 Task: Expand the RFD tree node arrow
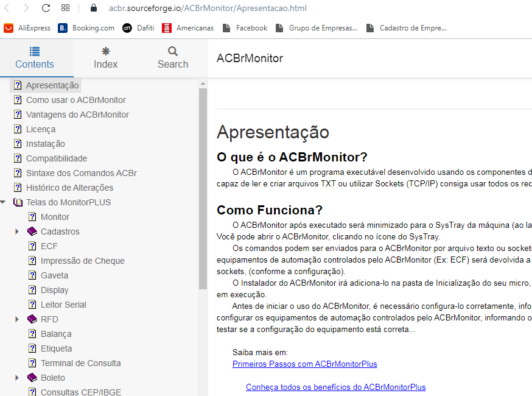pos(17,319)
